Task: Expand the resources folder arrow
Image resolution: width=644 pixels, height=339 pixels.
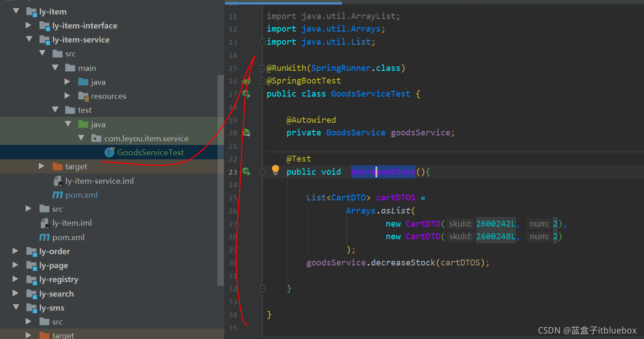Action: (x=67, y=96)
